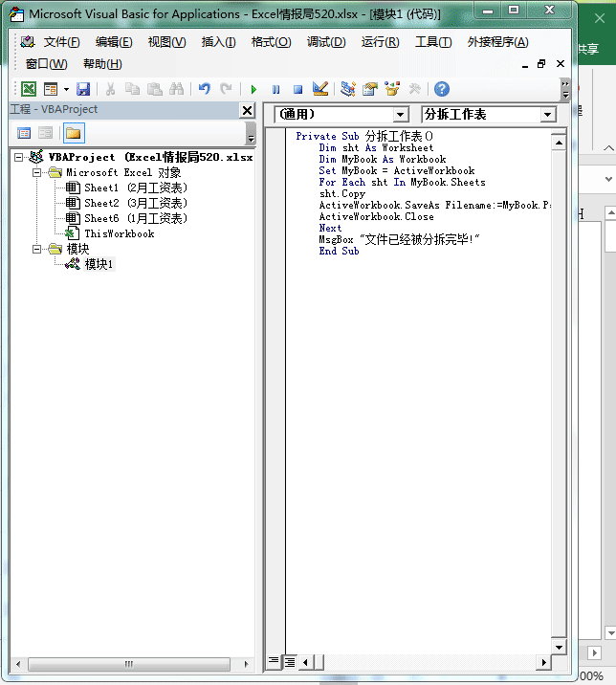Click the View Object icon in Project panel

(45, 133)
